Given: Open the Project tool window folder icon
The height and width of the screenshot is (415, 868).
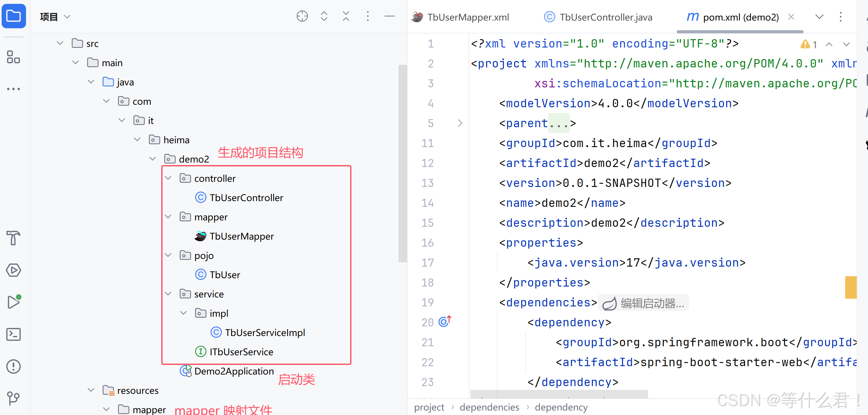Looking at the screenshot, I should pyautogui.click(x=13, y=16).
